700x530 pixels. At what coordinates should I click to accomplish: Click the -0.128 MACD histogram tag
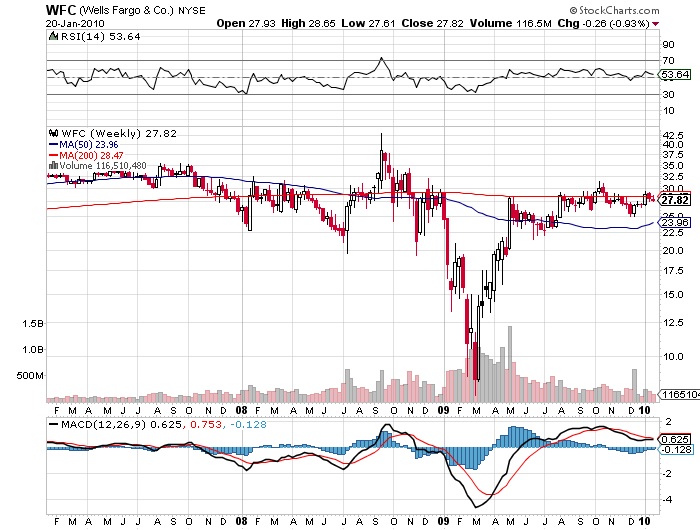point(676,449)
